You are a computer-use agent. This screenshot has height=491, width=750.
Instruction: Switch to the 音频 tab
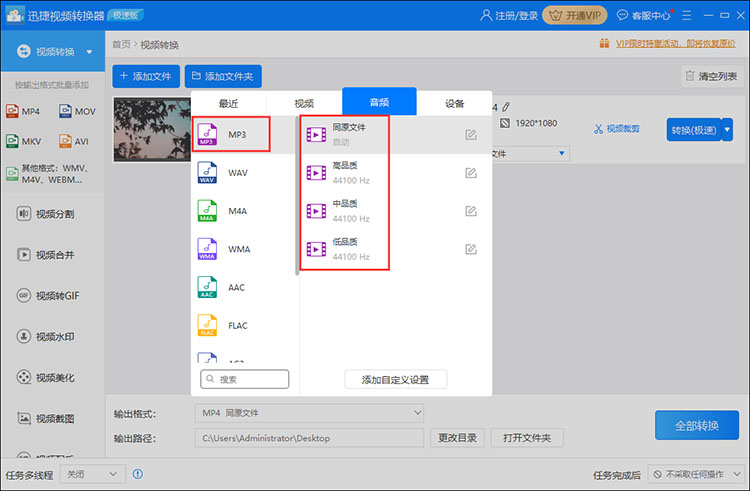coord(379,102)
